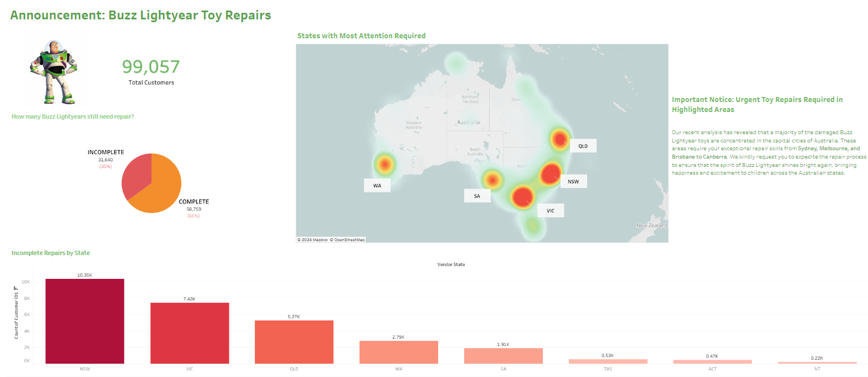Click the Important Notice heading text

[757, 105]
